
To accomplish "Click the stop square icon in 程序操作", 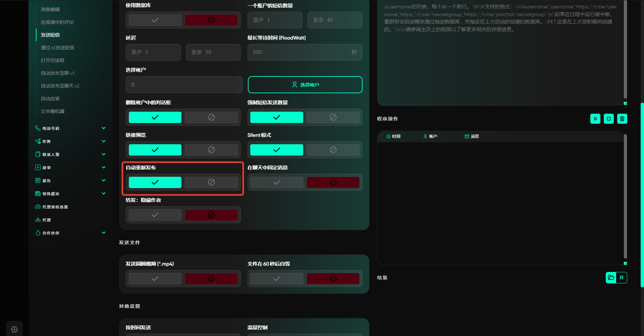I will pyautogui.click(x=609, y=119).
